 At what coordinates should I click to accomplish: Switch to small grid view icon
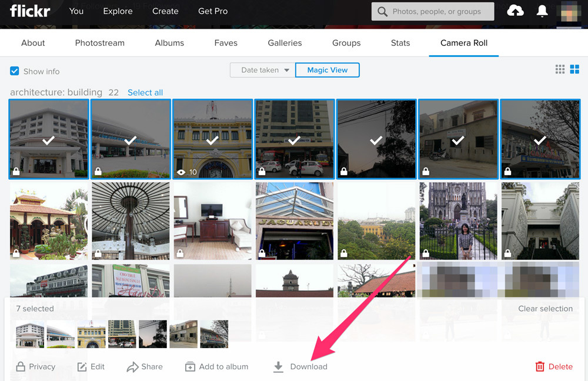coord(560,69)
